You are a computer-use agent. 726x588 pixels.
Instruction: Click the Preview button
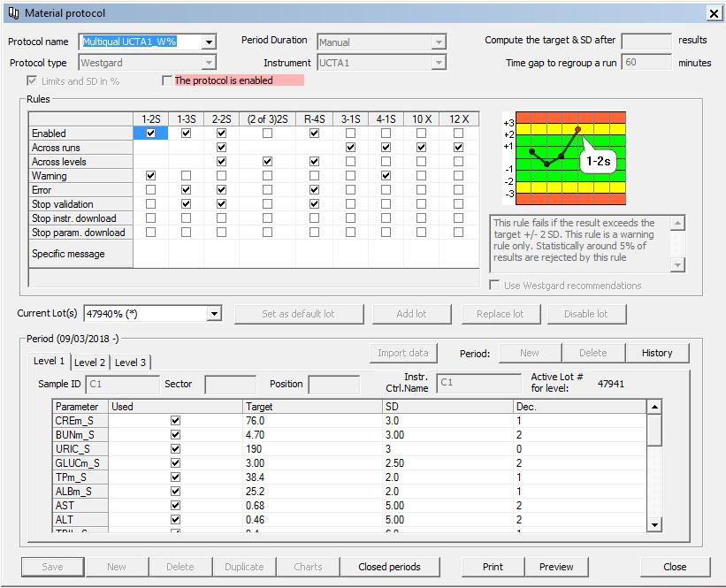point(556,567)
